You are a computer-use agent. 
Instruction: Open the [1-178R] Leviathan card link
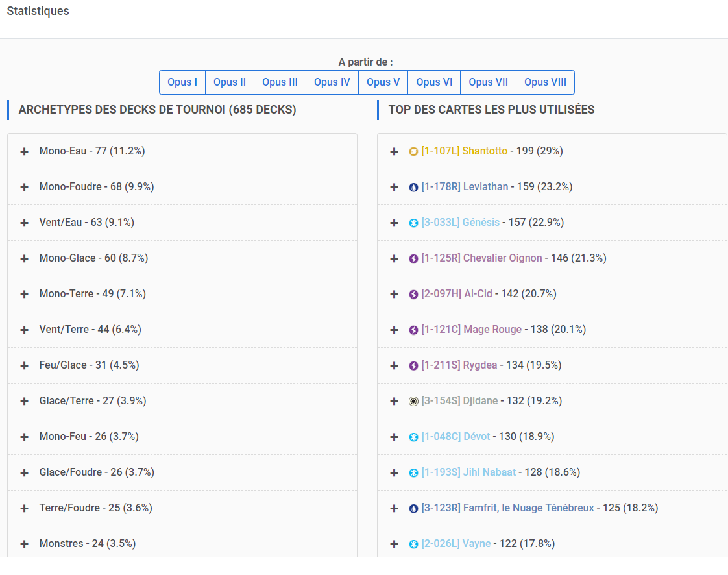click(x=465, y=187)
